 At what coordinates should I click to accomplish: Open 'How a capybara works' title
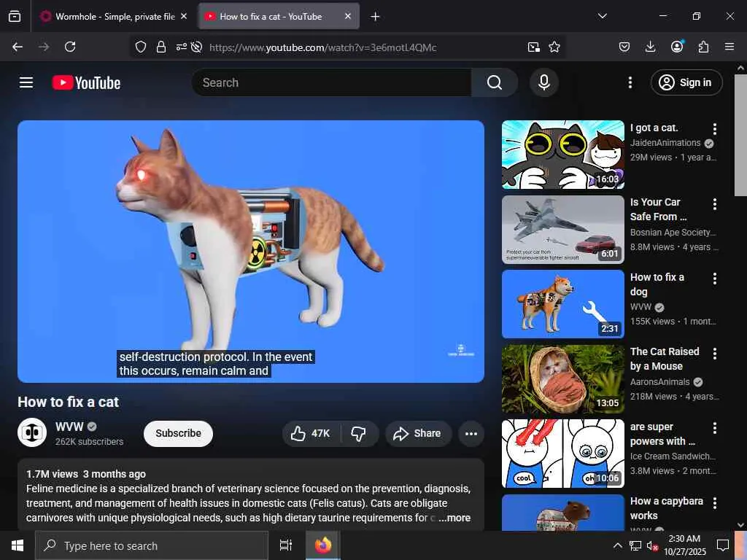click(667, 508)
